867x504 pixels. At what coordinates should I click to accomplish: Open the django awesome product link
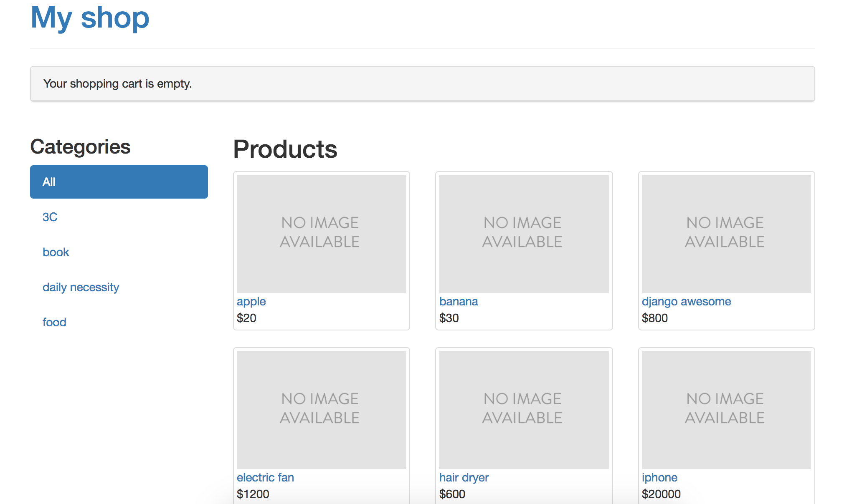686,301
